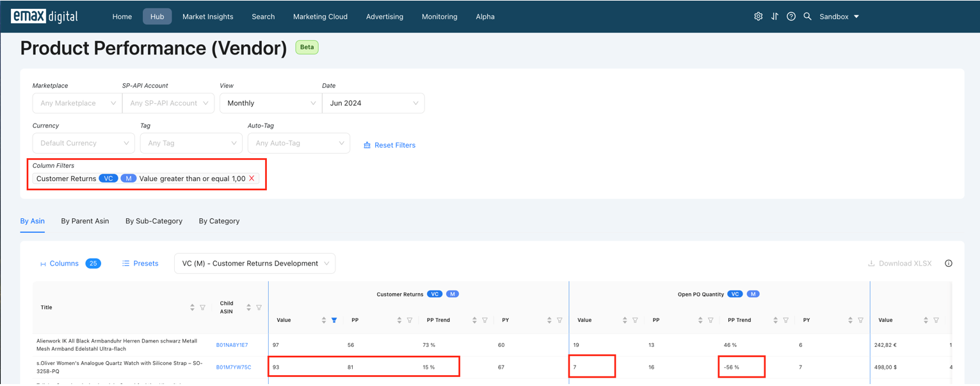Sort Customer Returns PP Trend column
This screenshot has width=980, height=386.
pyautogui.click(x=474, y=320)
